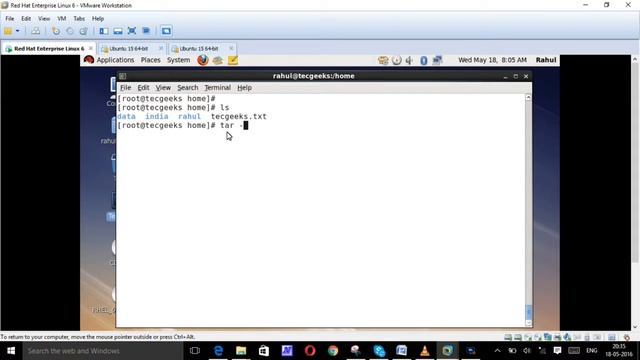Open the GNOME volume control icon
The height and width of the screenshot is (360, 640).
tap(409, 60)
